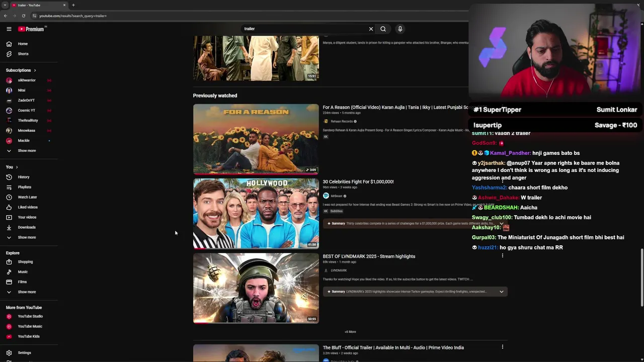The image size is (644, 362).
Task: Open the tab search dropdown arrow
Action: pos(5,5)
